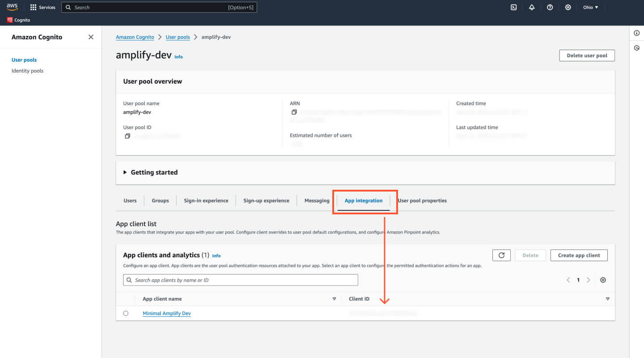Click the 'Last updated time' label
This screenshot has width=644, height=358.
[x=477, y=127]
